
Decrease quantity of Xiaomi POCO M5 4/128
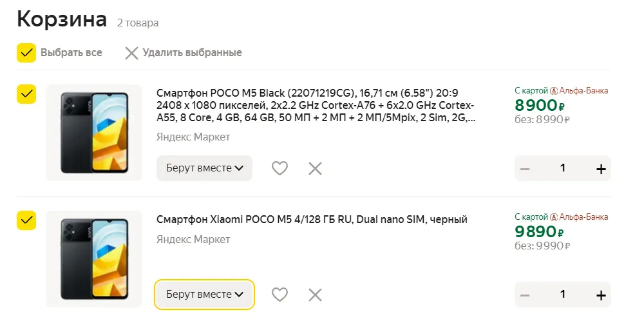coord(525,295)
